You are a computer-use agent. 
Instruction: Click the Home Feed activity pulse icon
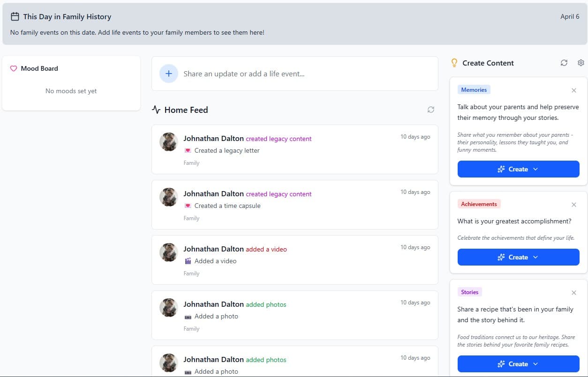click(x=156, y=110)
